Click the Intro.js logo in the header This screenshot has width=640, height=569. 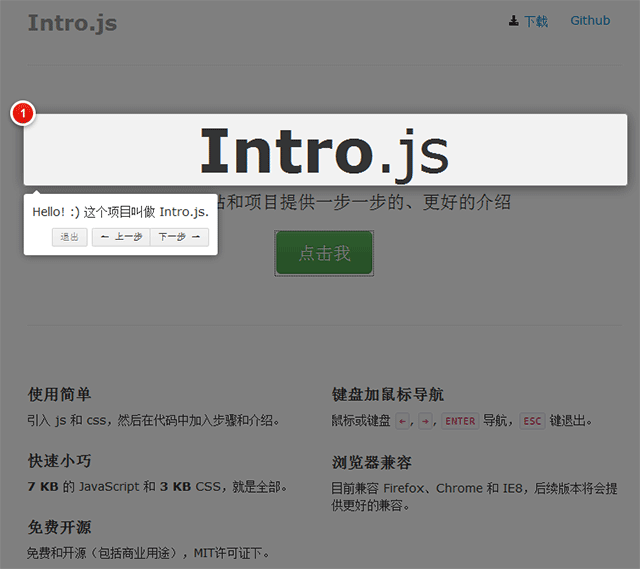pyautogui.click(x=72, y=23)
